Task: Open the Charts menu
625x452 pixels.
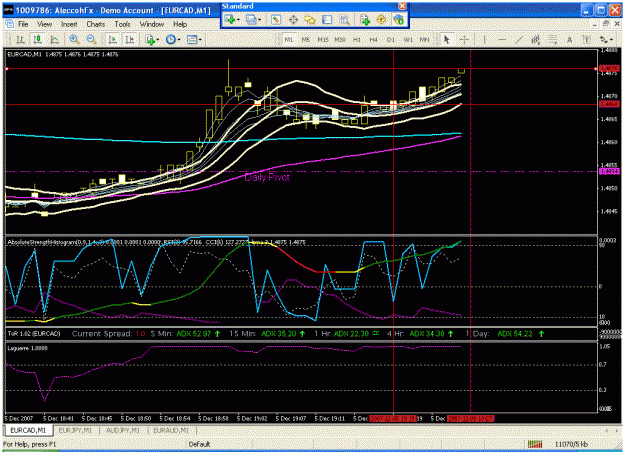Action: tap(96, 24)
